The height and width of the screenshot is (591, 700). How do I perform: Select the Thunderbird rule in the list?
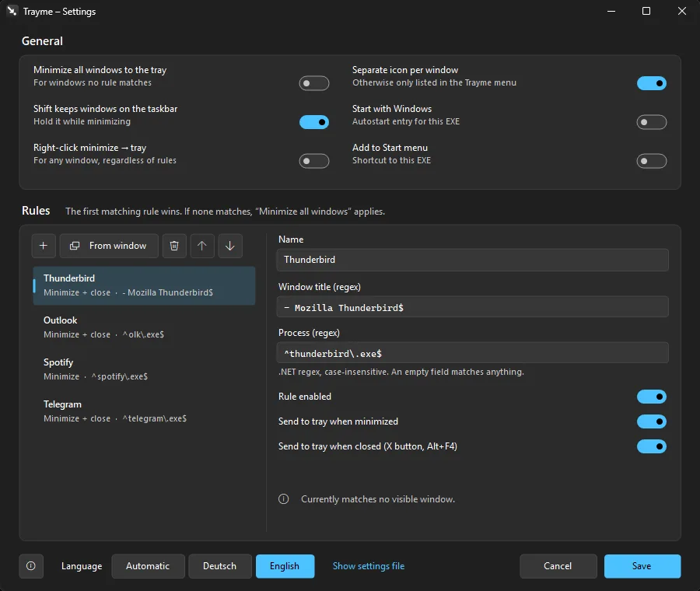(x=144, y=285)
